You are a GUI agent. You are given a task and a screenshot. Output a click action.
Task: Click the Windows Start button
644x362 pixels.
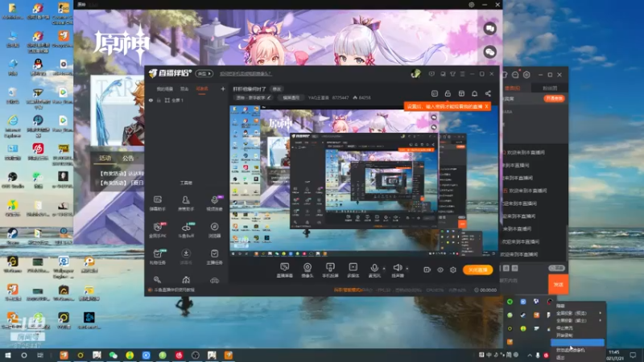click(8, 355)
